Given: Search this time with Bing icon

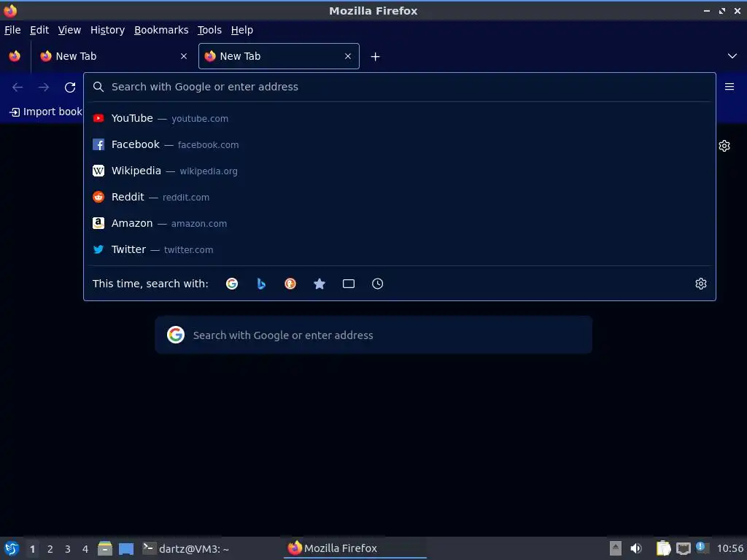Looking at the screenshot, I should [261, 284].
